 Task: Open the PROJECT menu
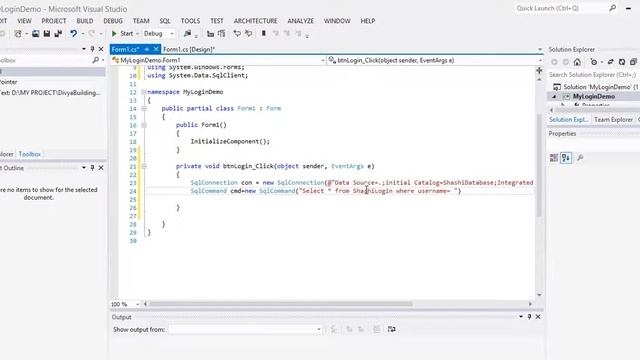pos(54,21)
